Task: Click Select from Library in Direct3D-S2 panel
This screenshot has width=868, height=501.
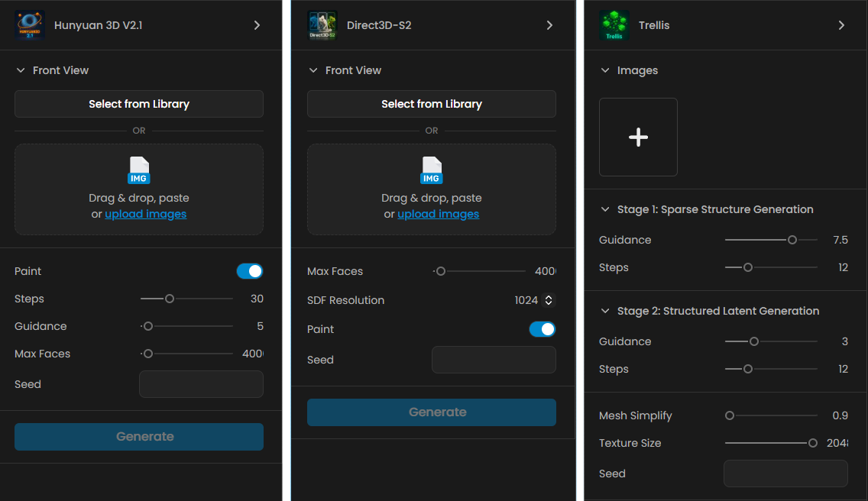Action: coord(432,104)
